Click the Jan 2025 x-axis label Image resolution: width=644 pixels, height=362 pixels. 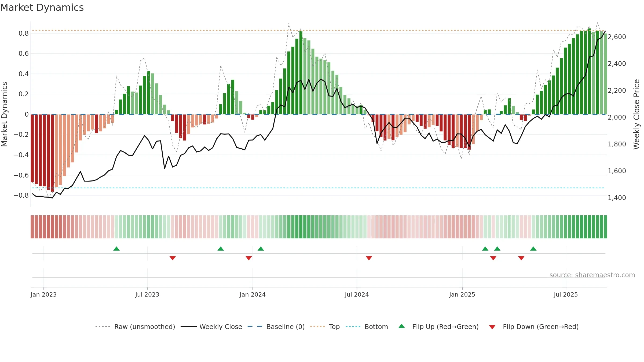point(462,294)
